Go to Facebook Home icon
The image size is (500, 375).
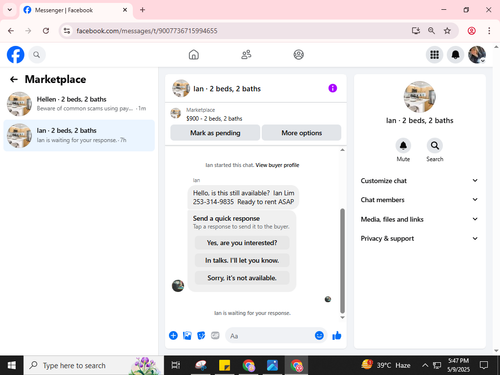click(194, 55)
